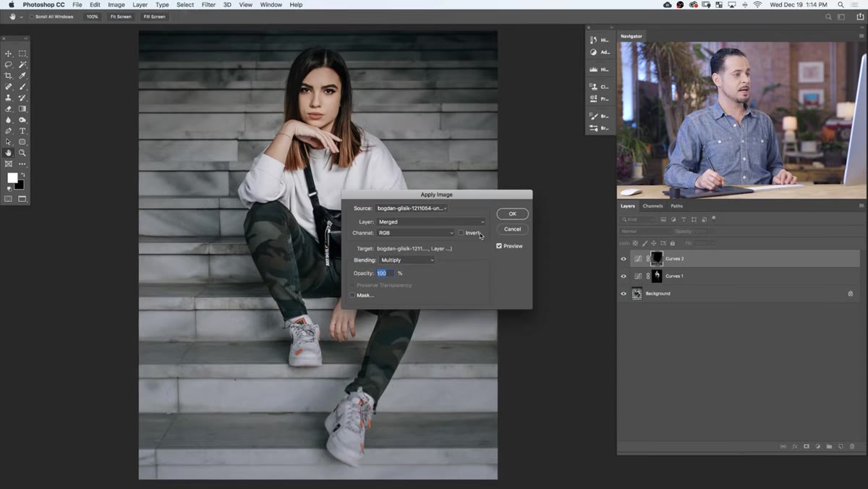This screenshot has height=489, width=868.
Task: Click the black background color swatch
Action: (20, 185)
